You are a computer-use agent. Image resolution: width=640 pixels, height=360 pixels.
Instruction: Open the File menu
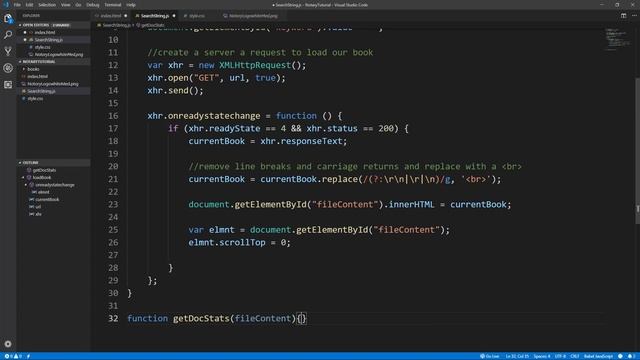point(17,5)
